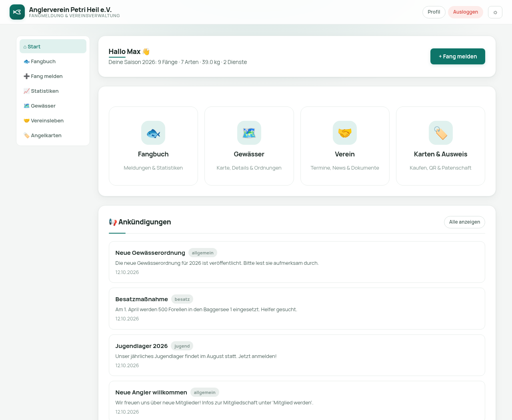Click Kaufen, QR & Patenschaft subtitle
Screen dimensions: 512x420
click(x=440, y=168)
